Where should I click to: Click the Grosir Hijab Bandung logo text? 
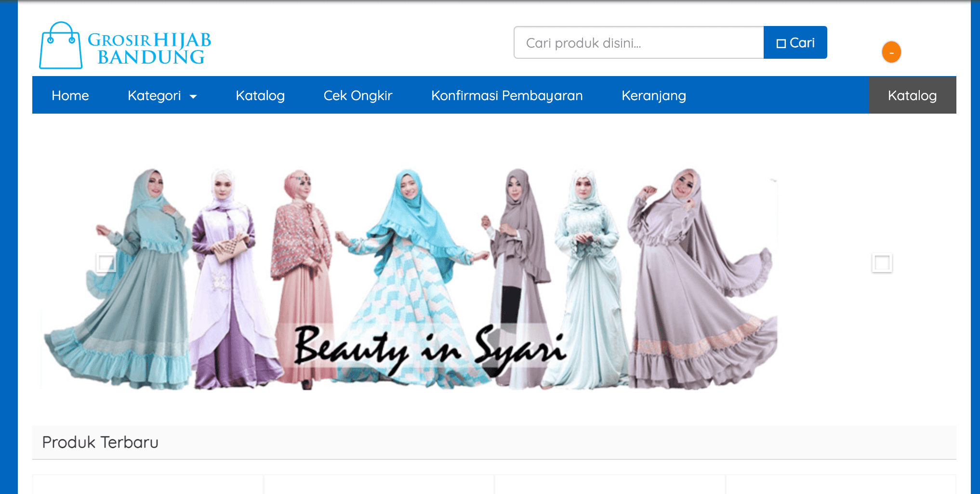(149, 48)
